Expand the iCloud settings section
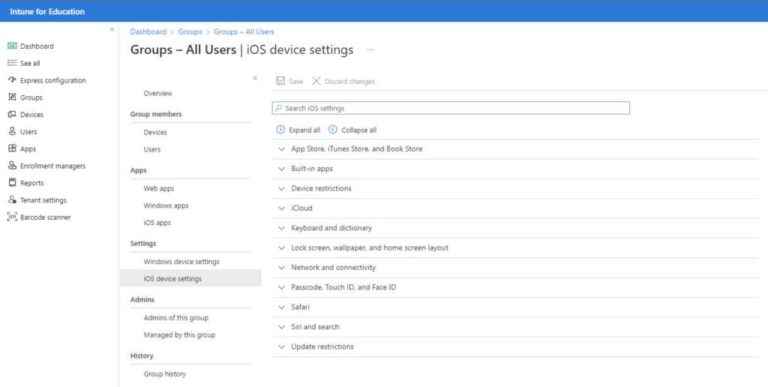This screenshot has height=387, width=768. (515, 208)
